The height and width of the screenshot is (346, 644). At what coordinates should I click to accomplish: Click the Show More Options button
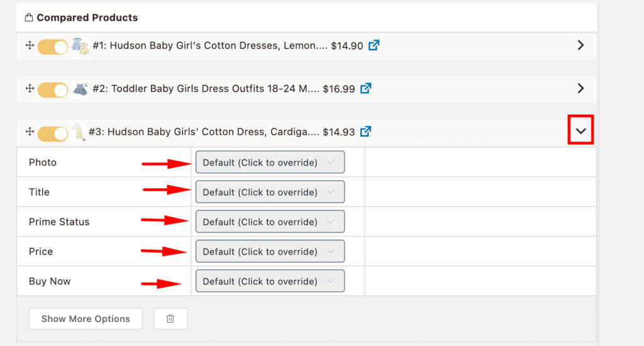pos(86,318)
